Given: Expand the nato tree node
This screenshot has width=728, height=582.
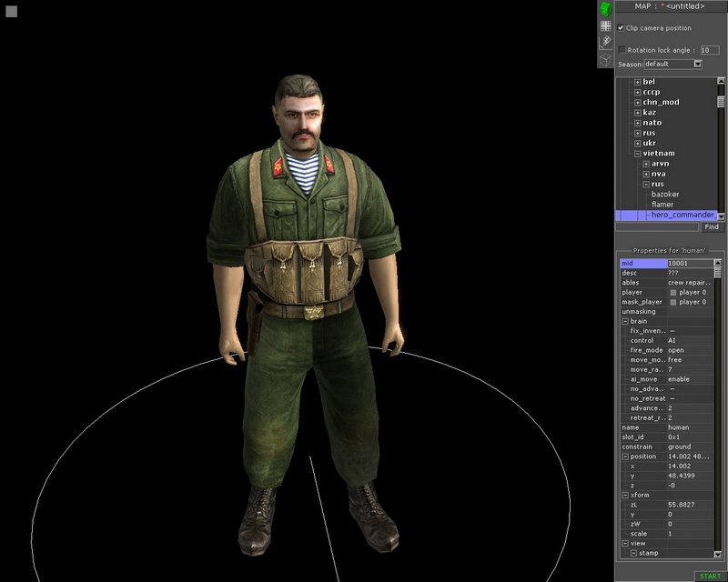Looking at the screenshot, I should pos(638,123).
